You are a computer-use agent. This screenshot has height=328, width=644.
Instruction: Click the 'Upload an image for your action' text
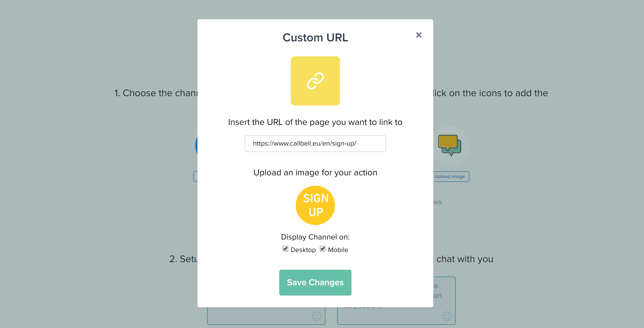(x=315, y=172)
